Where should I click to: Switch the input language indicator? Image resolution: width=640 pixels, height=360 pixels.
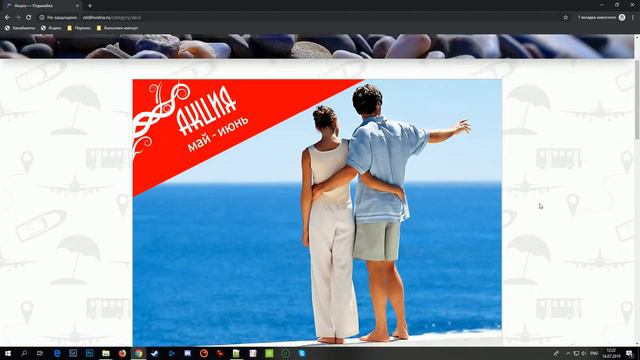tap(594, 353)
